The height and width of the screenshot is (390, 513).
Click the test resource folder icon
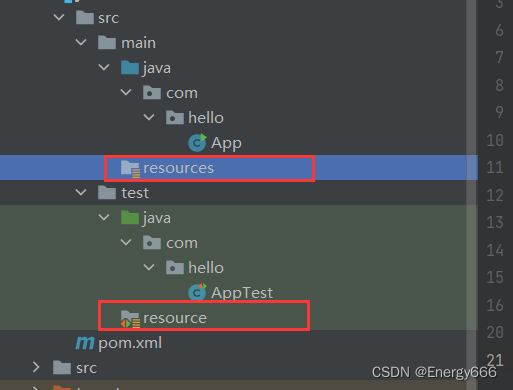pyautogui.click(x=130, y=319)
